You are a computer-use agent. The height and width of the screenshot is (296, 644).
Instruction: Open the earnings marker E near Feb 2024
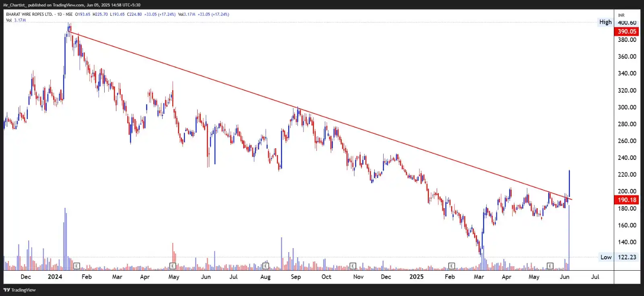coord(76,266)
